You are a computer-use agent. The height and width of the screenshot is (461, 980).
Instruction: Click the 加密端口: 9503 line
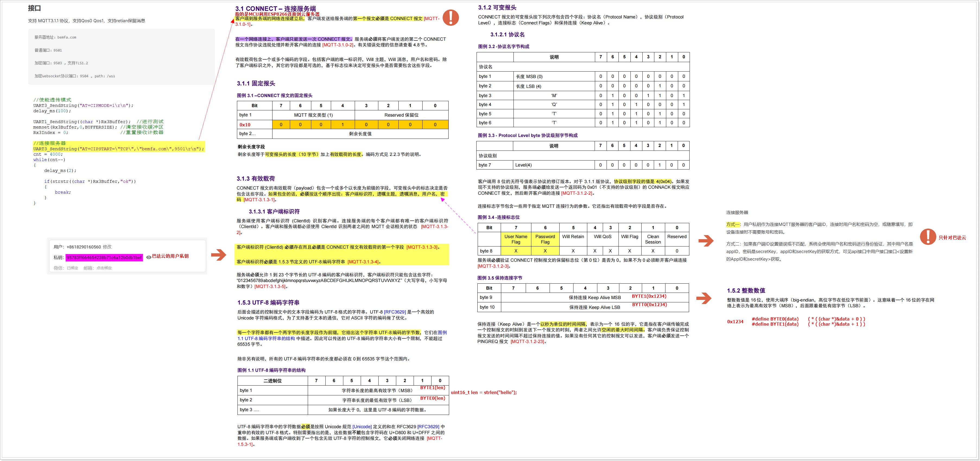pos(61,63)
